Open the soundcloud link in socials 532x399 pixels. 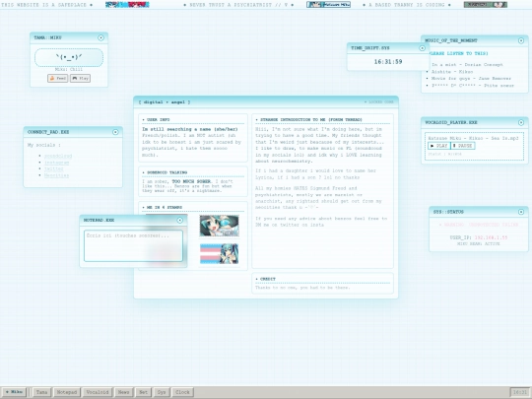tap(58, 156)
